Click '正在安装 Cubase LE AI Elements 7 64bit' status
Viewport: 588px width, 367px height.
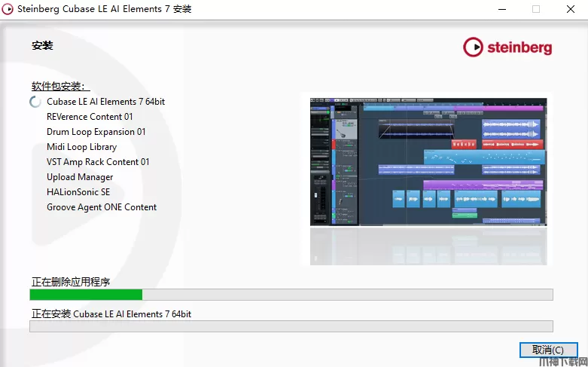[111, 313]
